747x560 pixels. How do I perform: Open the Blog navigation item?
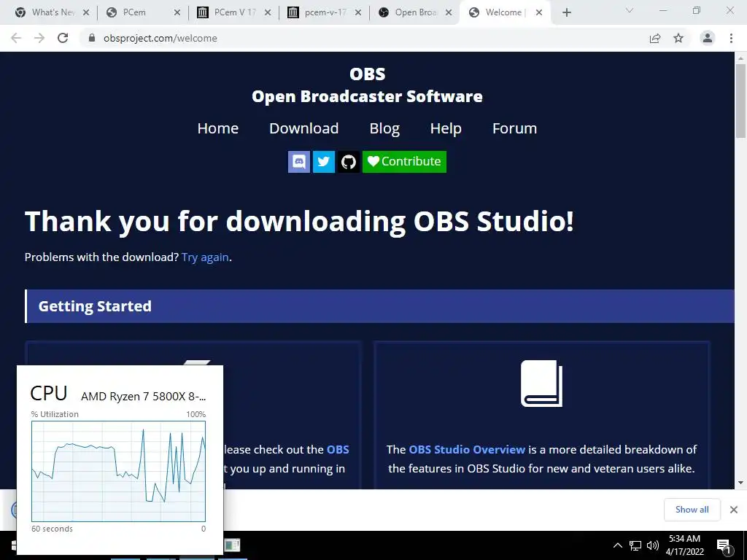pos(384,128)
